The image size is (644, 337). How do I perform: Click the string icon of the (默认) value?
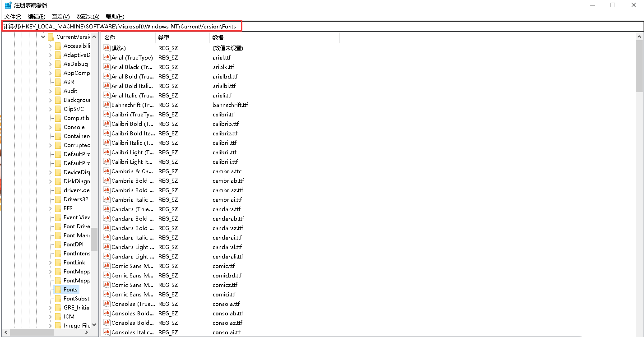point(107,48)
